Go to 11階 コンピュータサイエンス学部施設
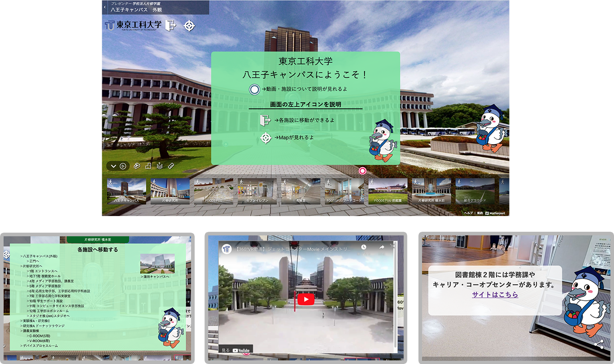Screen dimensions: 614x364 (x=55, y=306)
